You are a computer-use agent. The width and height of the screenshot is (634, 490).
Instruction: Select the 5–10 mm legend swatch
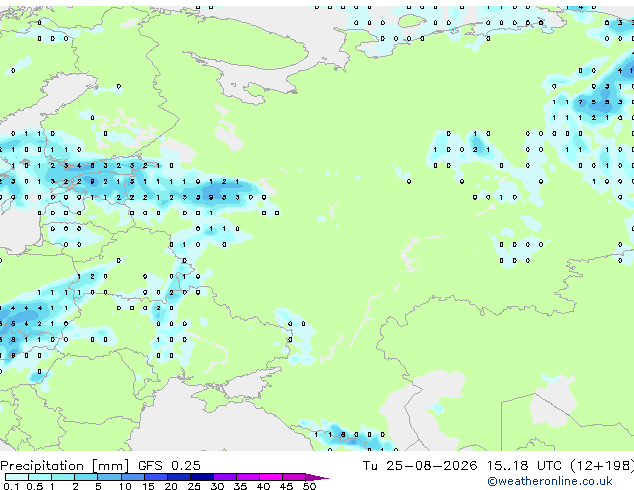tap(109, 477)
